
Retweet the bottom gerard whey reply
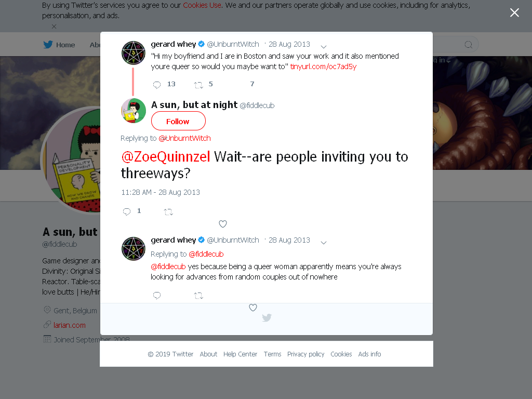tap(198, 296)
